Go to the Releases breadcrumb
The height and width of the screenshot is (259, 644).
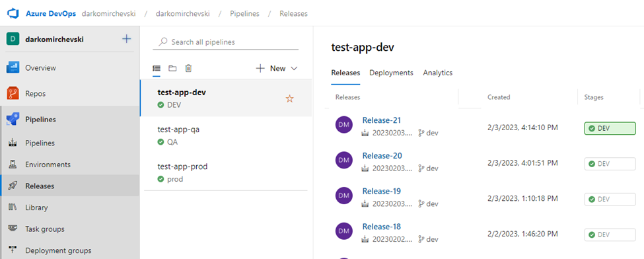pyautogui.click(x=293, y=14)
